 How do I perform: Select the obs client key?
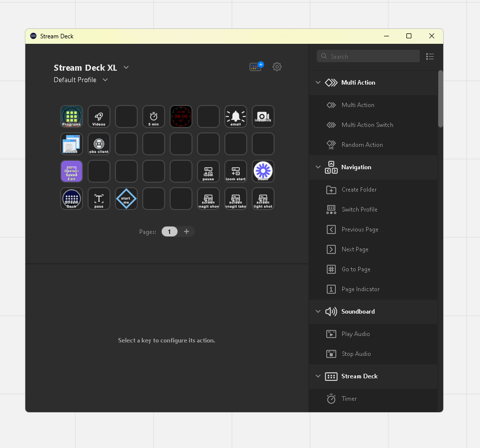pos(99,144)
